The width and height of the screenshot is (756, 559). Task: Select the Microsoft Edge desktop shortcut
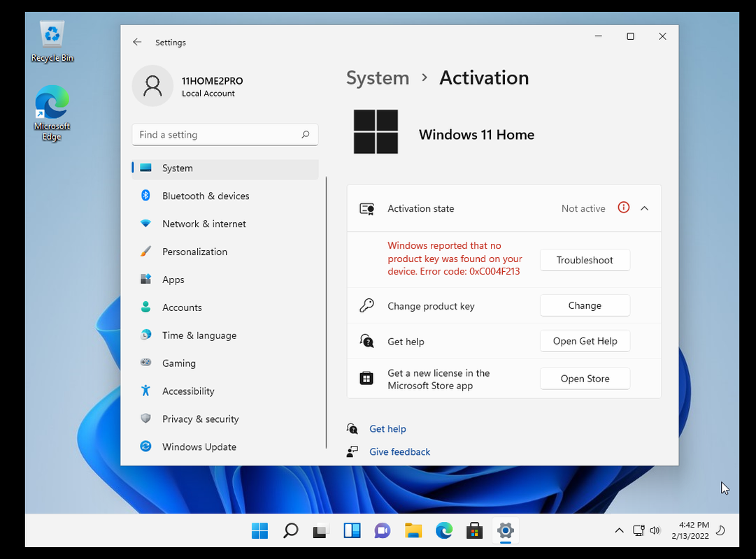click(x=52, y=113)
